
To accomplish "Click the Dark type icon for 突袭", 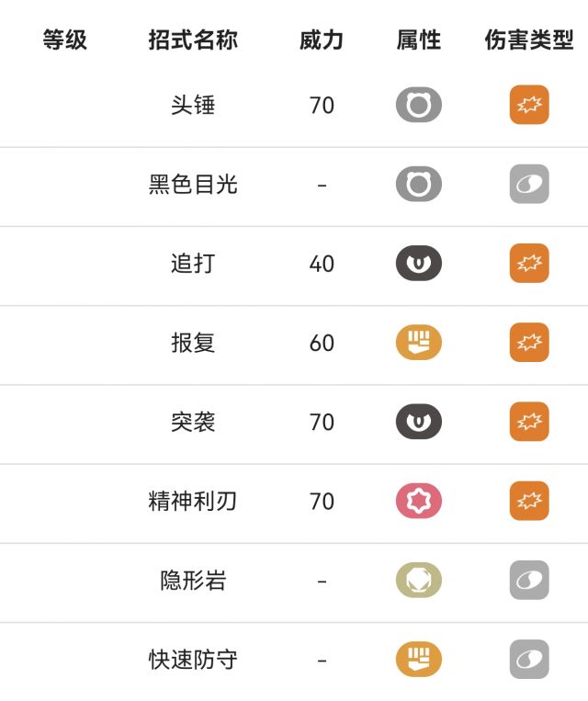I will tap(419, 421).
